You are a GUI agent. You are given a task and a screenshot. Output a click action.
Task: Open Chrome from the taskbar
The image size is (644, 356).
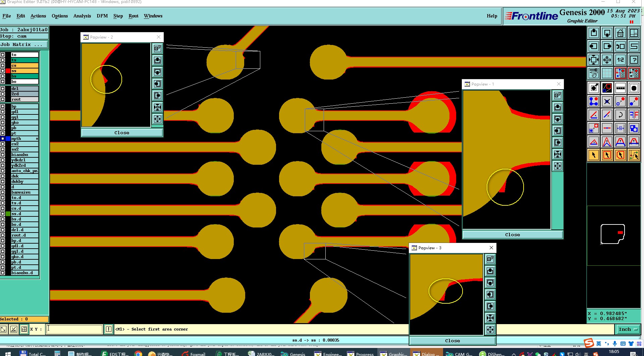pos(138,354)
